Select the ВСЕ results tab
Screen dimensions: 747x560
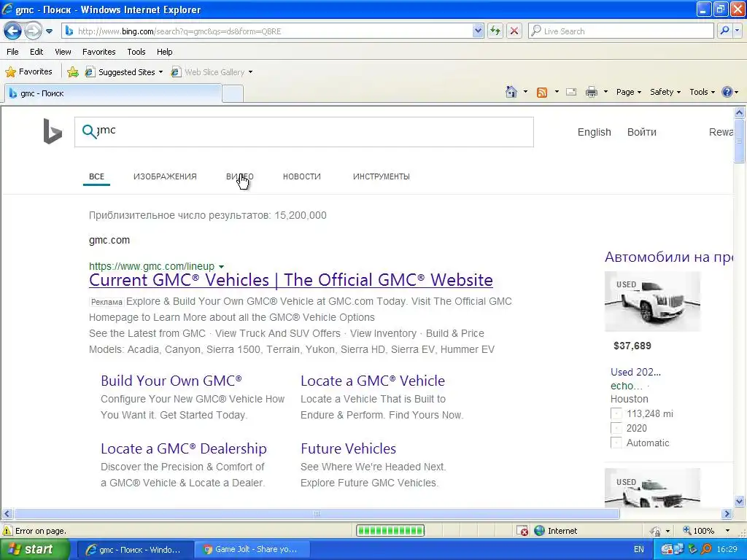click(x=96, y=176)
